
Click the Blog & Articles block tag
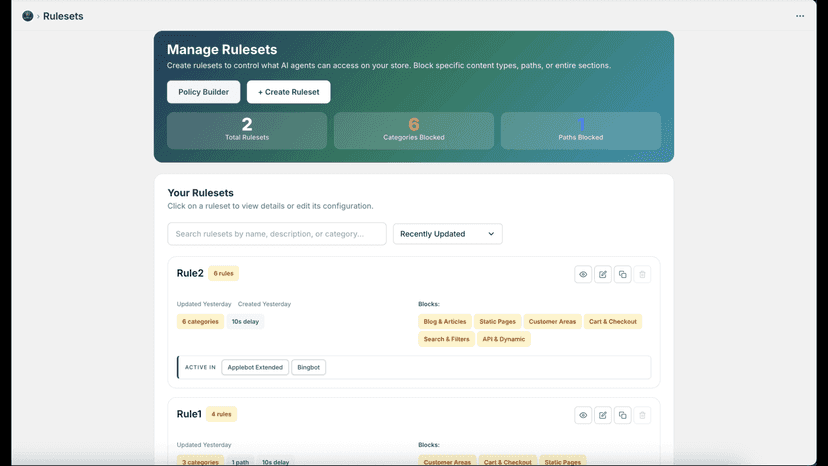click(445, 321)
